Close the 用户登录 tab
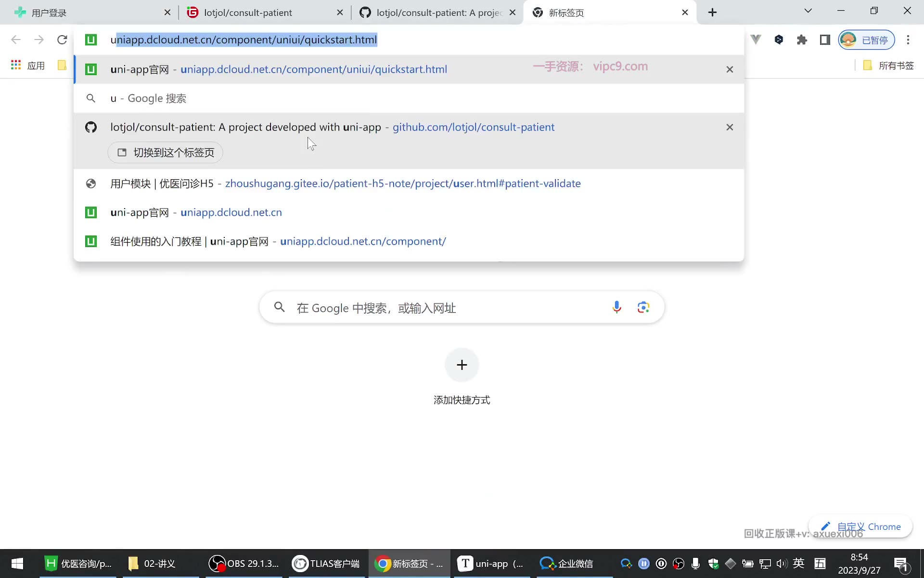Viewport: 924px width, 578px height. pyautogui.click(x=167, y=13)
